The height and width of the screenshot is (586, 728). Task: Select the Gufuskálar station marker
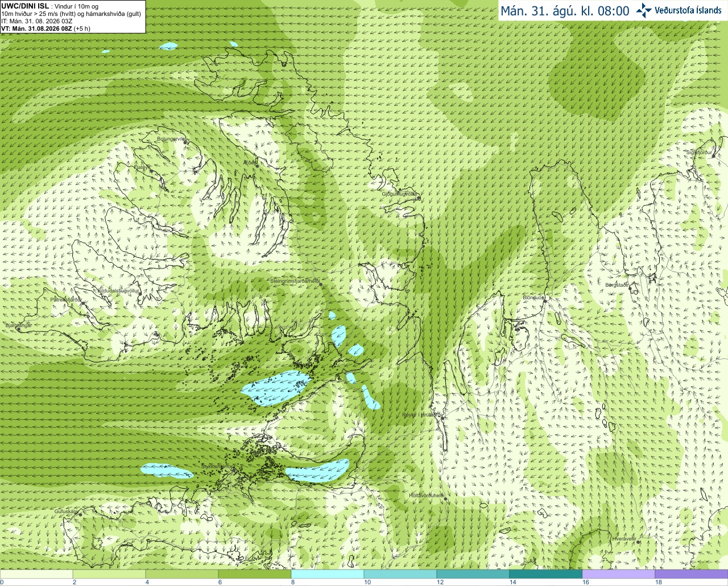(x=80, y=514)
